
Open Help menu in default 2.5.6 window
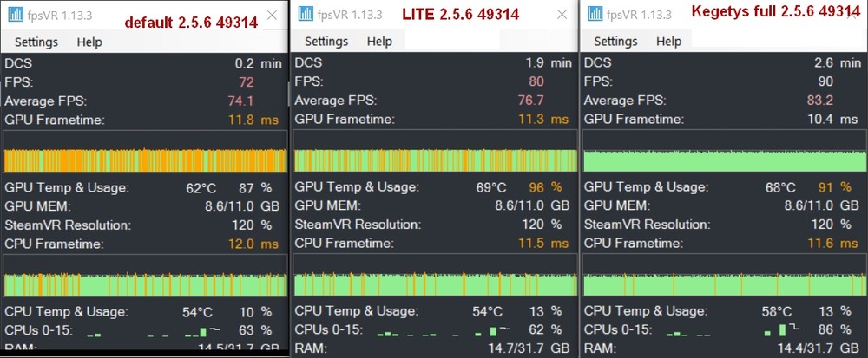89,42
